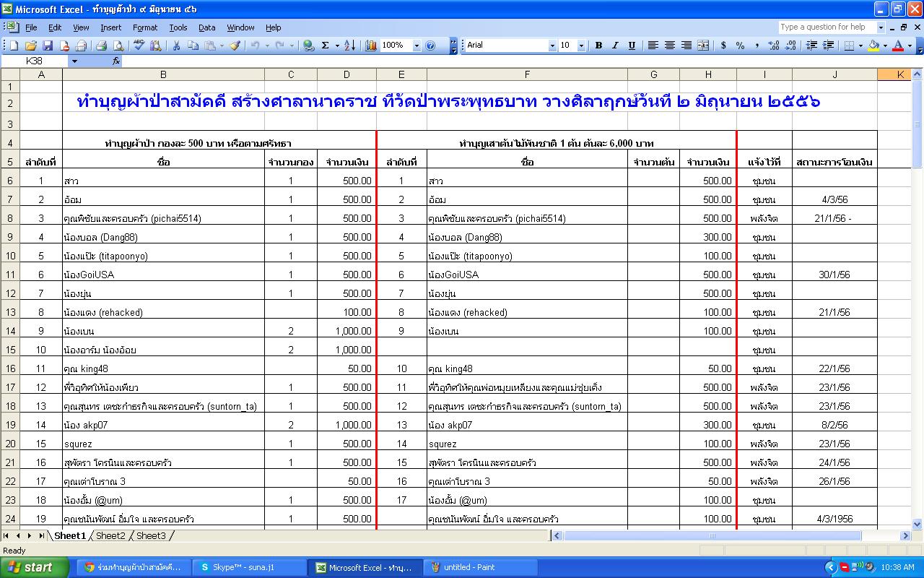Click the Merge and Center icon
This screenshot has height=578, width=924.
pos(702,46)
